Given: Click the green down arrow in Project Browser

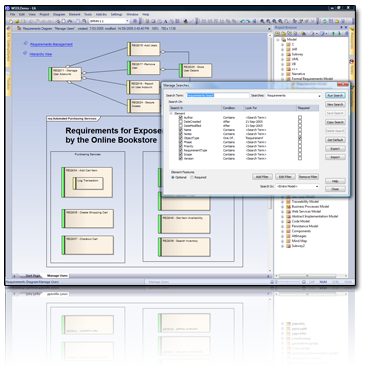Looking at the screenshot, I should point(339,34).
